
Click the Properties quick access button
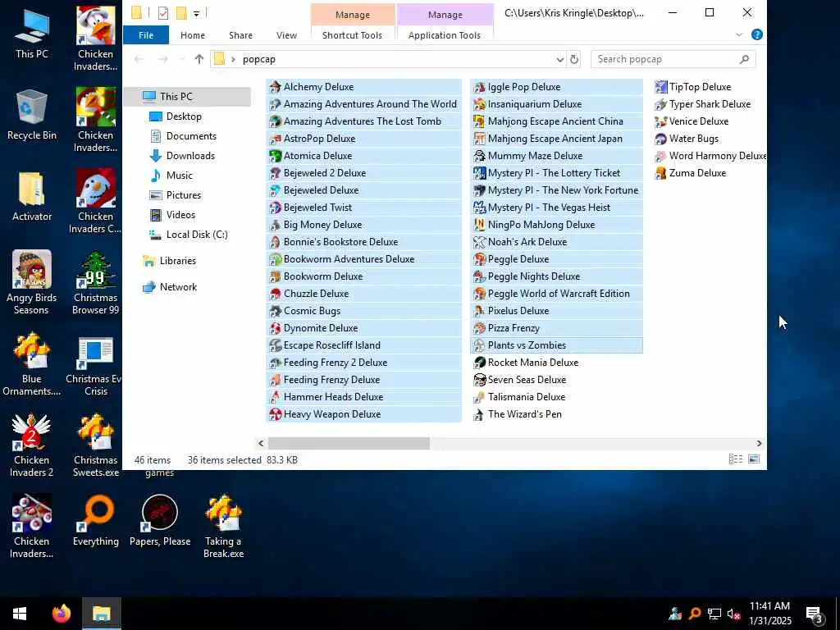tap(163, 13)
